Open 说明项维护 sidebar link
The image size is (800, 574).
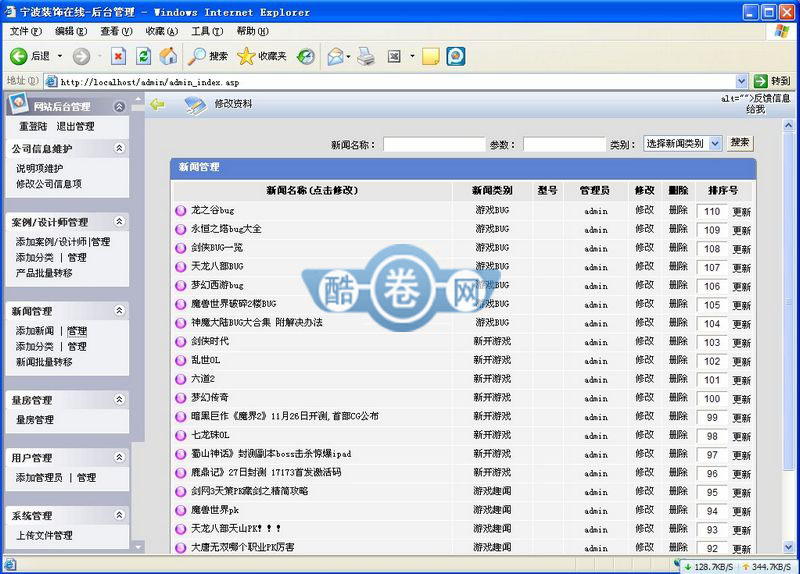(x=39, y=168)
